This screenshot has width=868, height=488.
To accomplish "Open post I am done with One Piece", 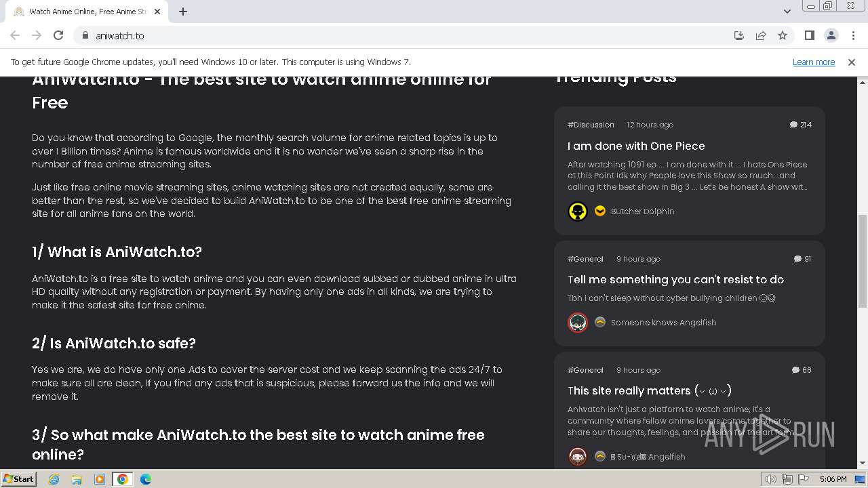I will (636, 146).
